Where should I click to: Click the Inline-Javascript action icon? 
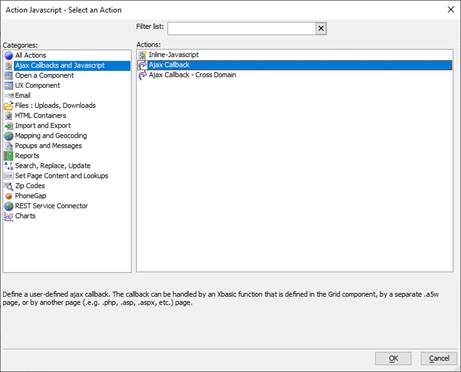(143, 55)
